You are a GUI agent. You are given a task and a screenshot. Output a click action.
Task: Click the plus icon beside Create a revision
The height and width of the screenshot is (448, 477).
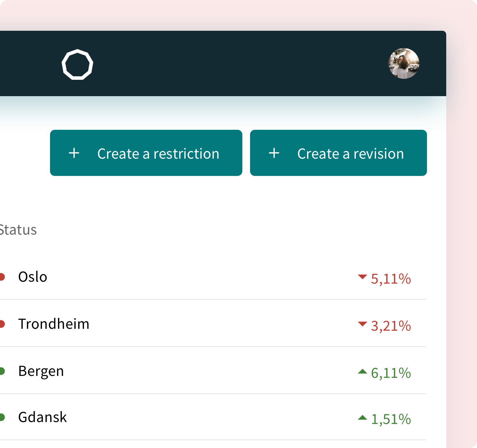click(274, 153)
